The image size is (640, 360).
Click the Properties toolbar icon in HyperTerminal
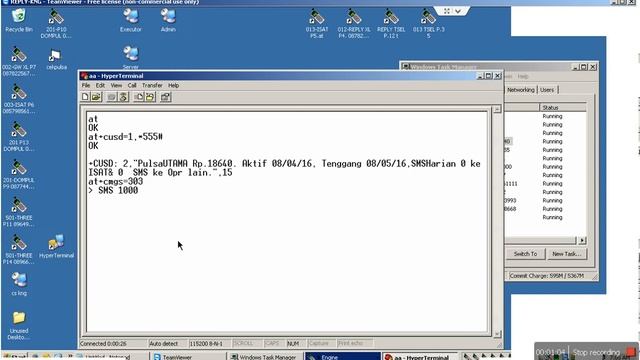pos(165,97)
